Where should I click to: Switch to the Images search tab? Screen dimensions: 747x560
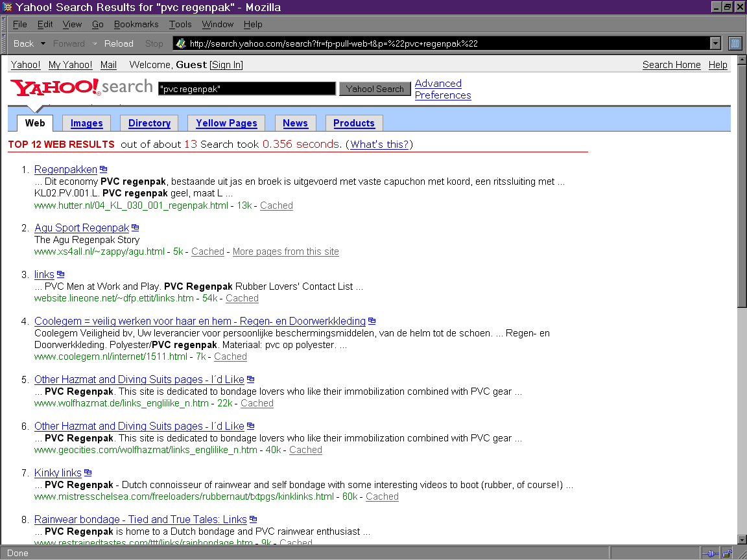tap(87, 123)
